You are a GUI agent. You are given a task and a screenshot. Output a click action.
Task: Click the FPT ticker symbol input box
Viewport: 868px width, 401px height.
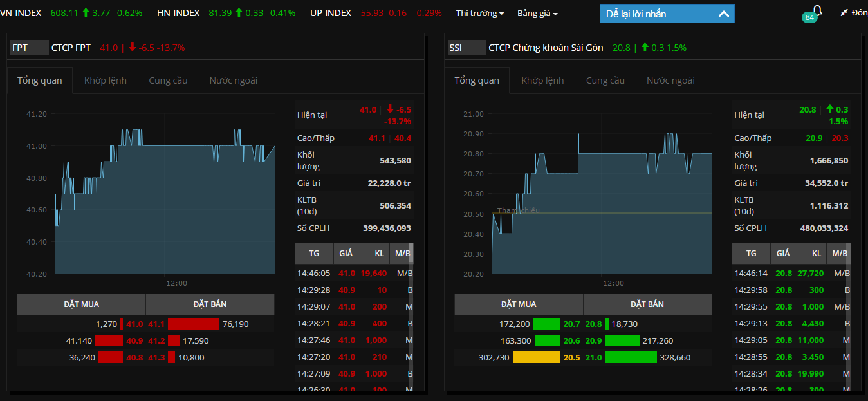30,47
